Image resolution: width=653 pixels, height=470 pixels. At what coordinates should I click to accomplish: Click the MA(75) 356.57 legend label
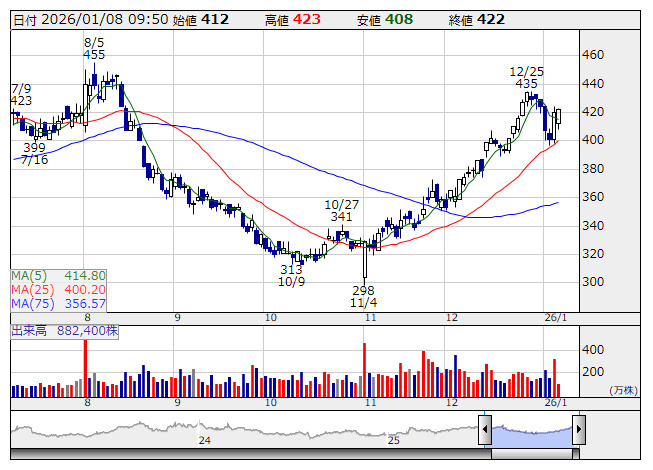coord(59,303)
